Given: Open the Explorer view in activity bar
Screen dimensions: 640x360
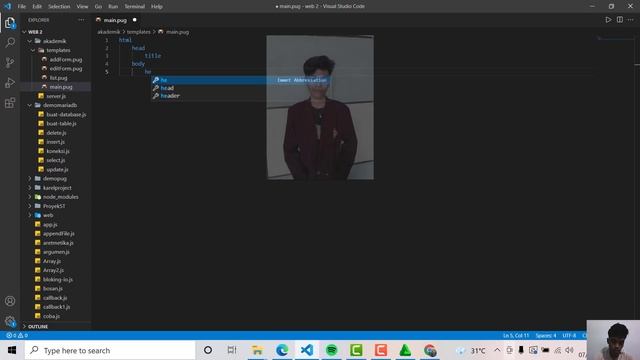Looking at the screenshot, I should point(10,23).
